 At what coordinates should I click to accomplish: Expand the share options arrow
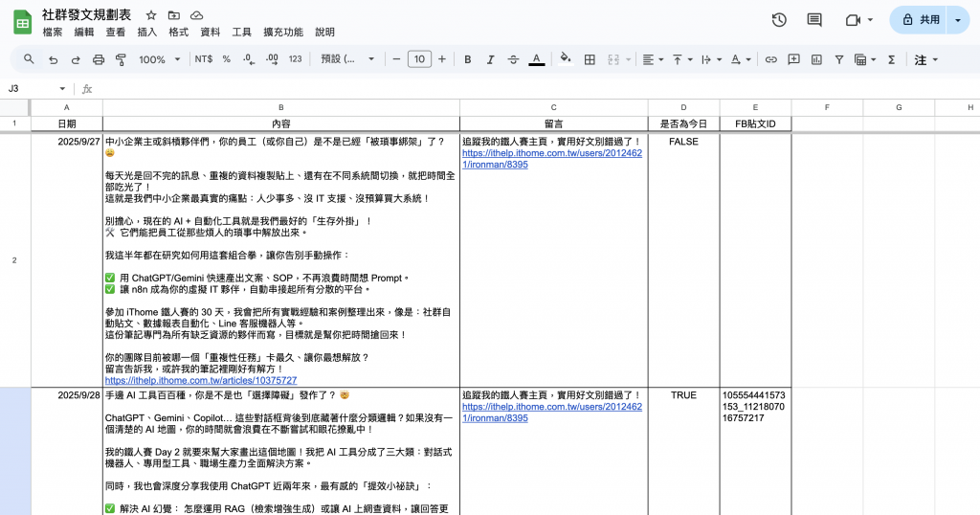958,20
